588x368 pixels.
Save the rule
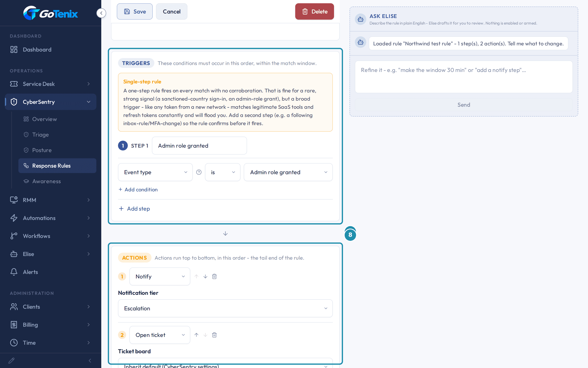135,11
